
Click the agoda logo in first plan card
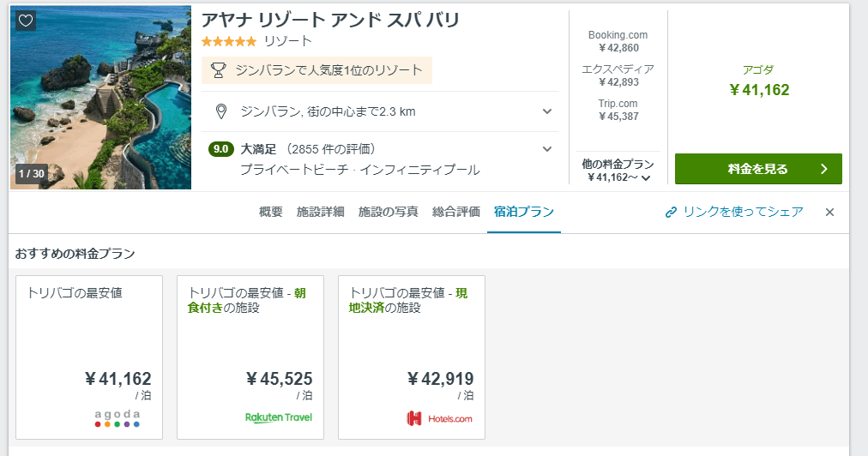pos(117,418)
